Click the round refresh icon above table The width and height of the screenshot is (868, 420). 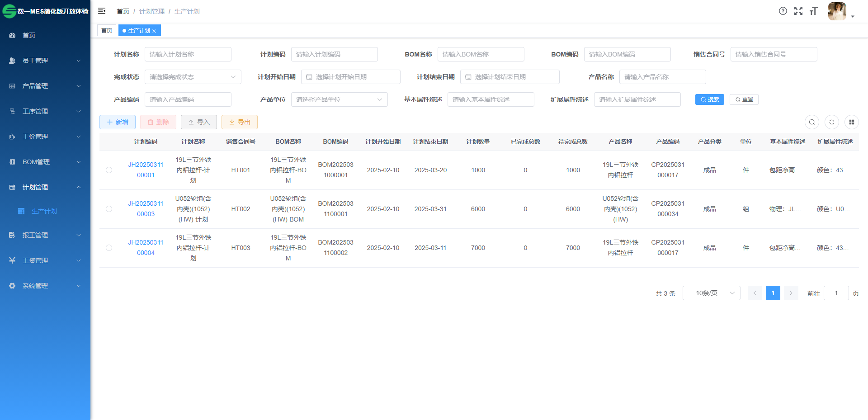[832, 122]
